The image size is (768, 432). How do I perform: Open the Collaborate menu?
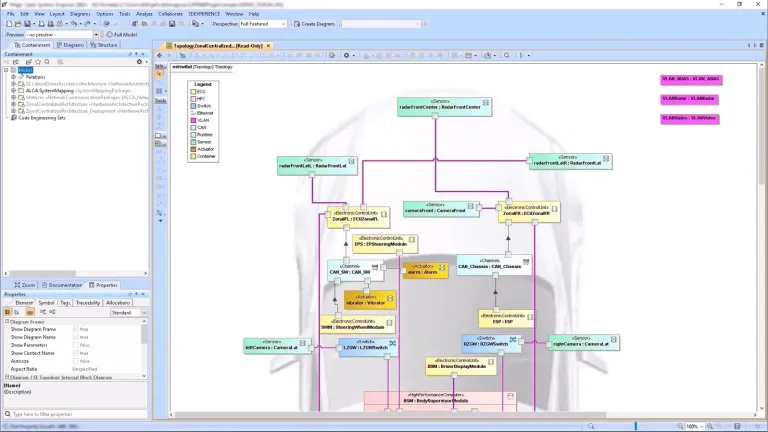[170, 14]
